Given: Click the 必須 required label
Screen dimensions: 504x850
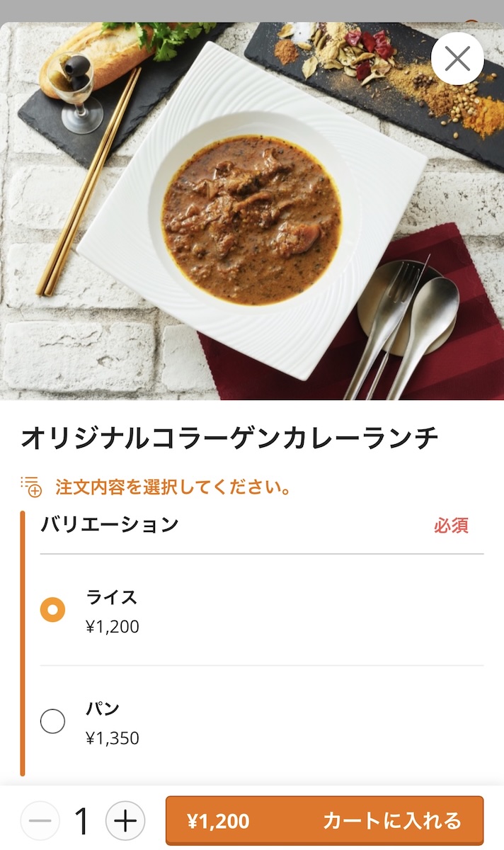Looking at the screenshot, I should point(451,526).
